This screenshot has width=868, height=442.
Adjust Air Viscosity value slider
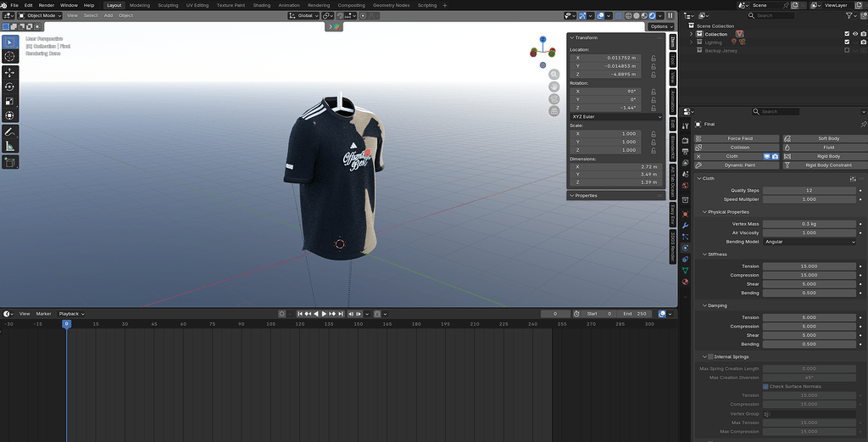(810, 232)
